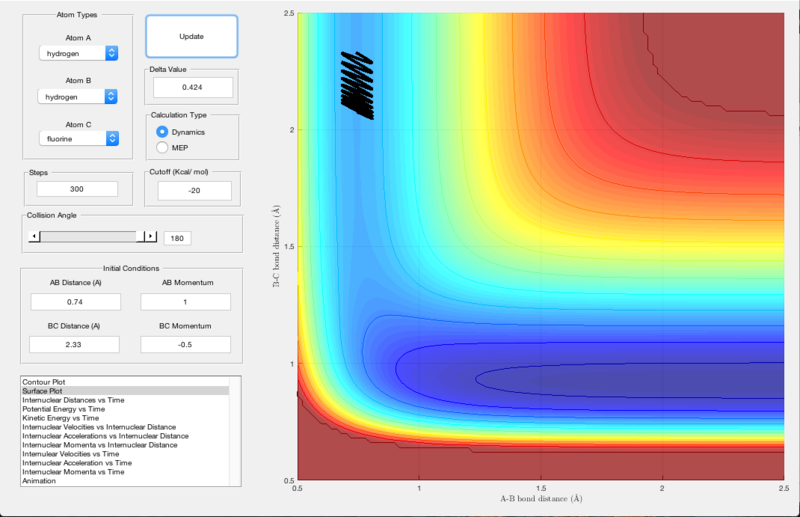Choose Animation from the plot list
The height and width of the screenshot is (517, 800).
pos(39,481)
